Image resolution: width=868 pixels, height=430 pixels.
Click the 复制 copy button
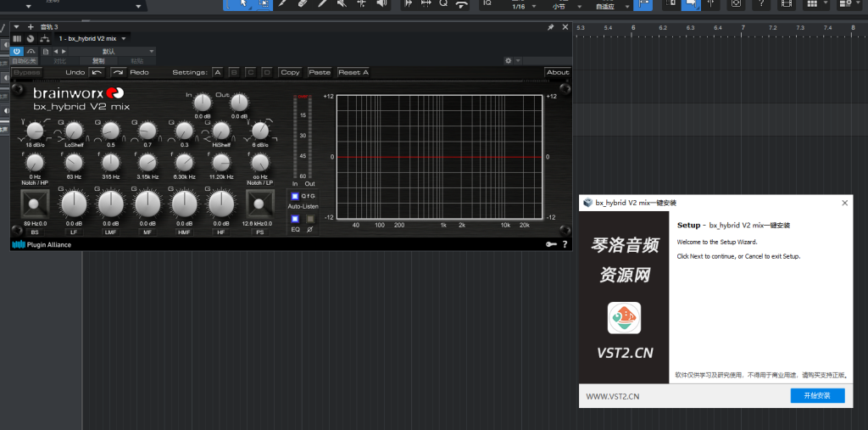pos(98,61)
